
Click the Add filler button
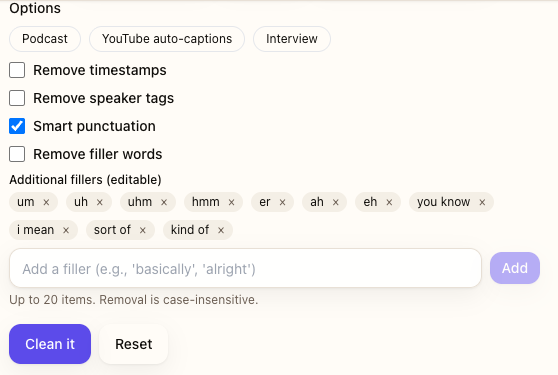tap(515, 268)
